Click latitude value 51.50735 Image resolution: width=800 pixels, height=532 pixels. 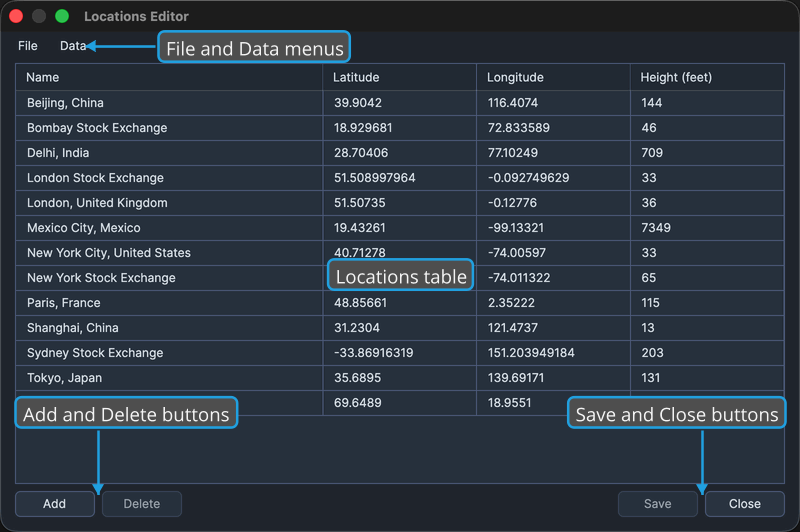click(x=360, y=203)
